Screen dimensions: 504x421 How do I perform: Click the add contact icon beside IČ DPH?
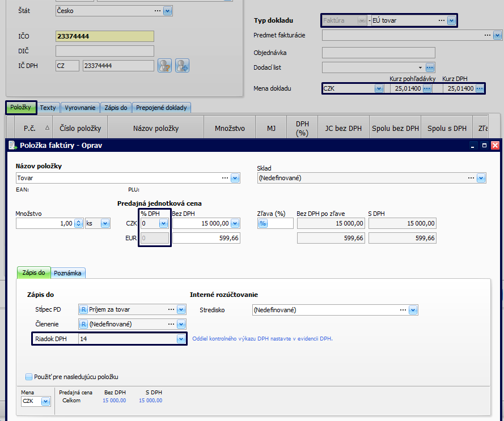pos(181,66)
